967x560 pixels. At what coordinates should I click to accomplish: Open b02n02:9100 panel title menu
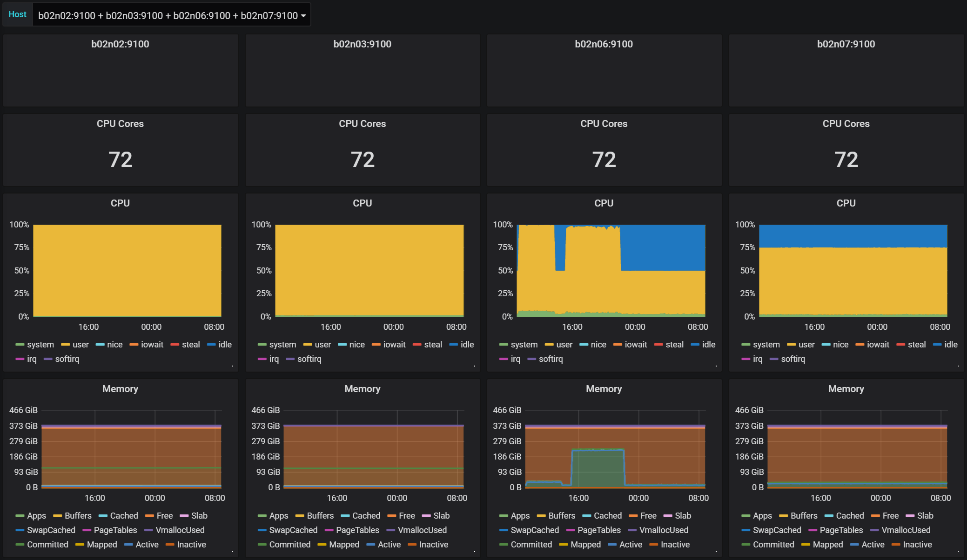(x=120, y=44)
